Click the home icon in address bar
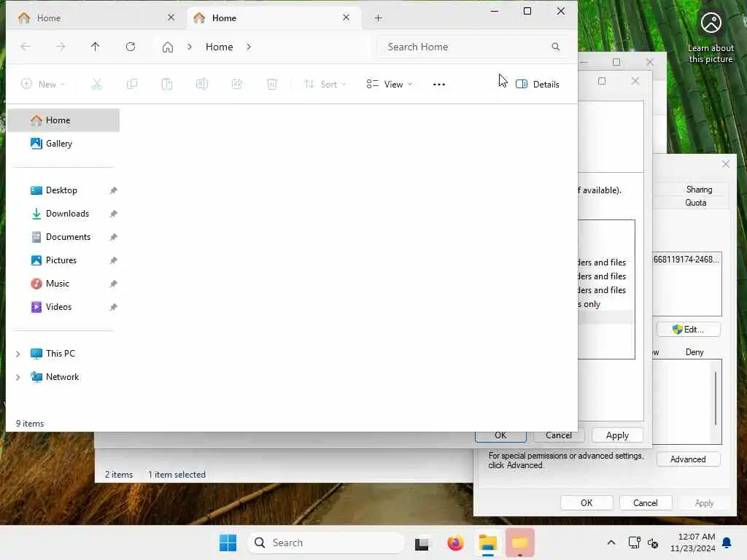747x560 pixels. click(168, 47)
